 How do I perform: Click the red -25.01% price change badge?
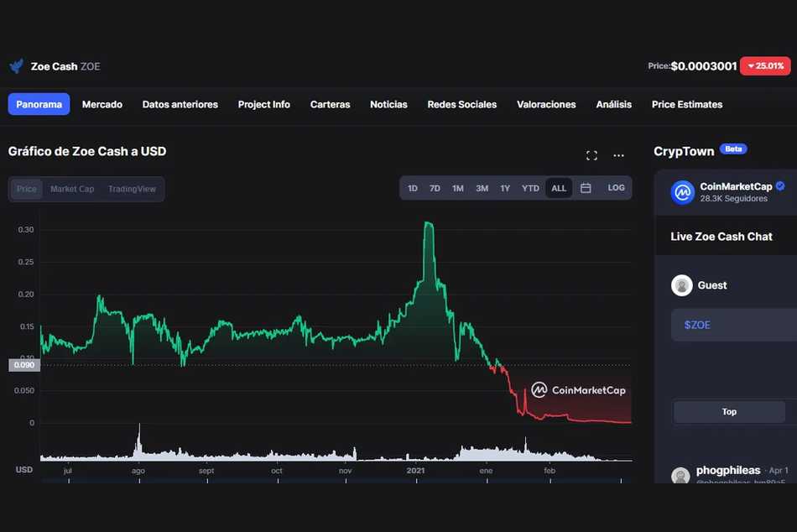(x=764, y=65)
